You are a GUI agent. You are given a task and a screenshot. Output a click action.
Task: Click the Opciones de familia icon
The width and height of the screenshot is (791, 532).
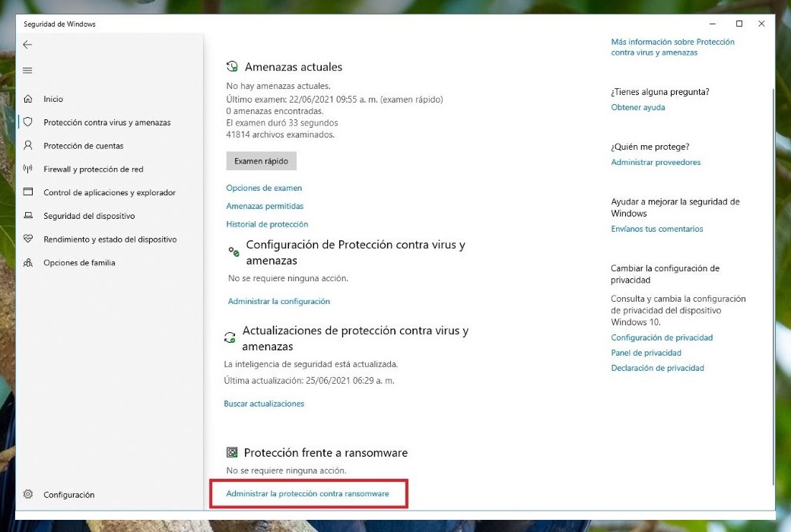[x=27, y=263]
